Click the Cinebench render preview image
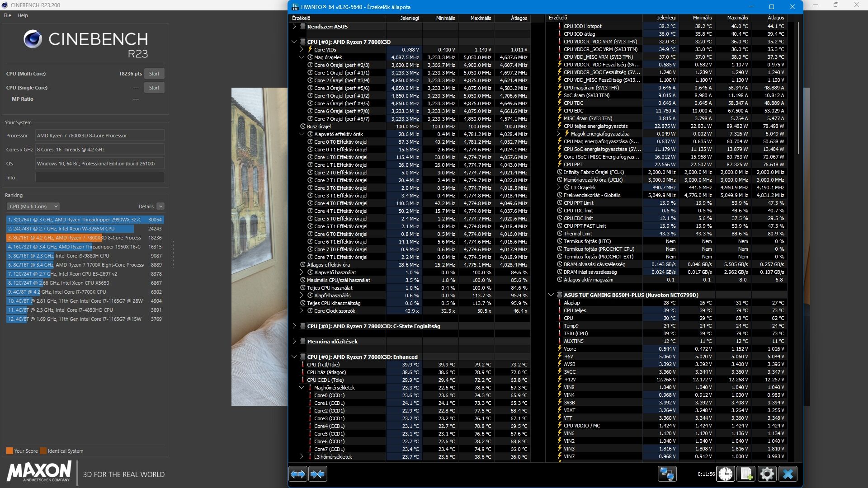868x488 pixels. (x=259, y=247)
